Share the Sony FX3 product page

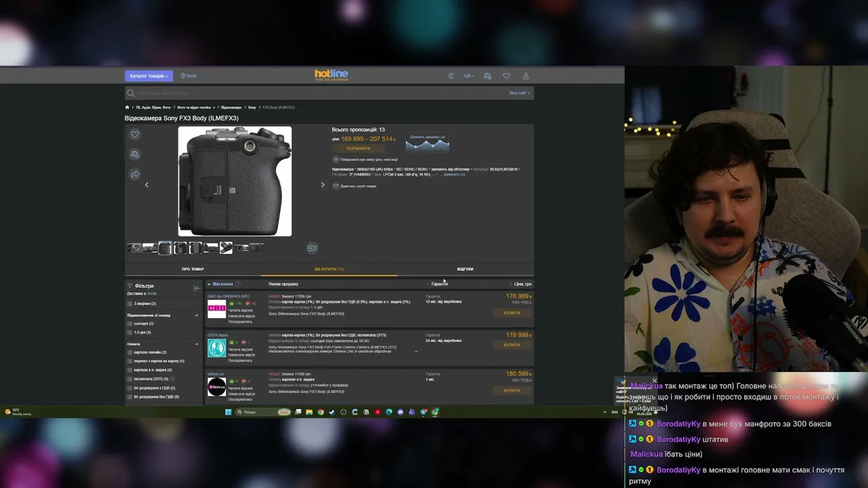click(135, 175)
